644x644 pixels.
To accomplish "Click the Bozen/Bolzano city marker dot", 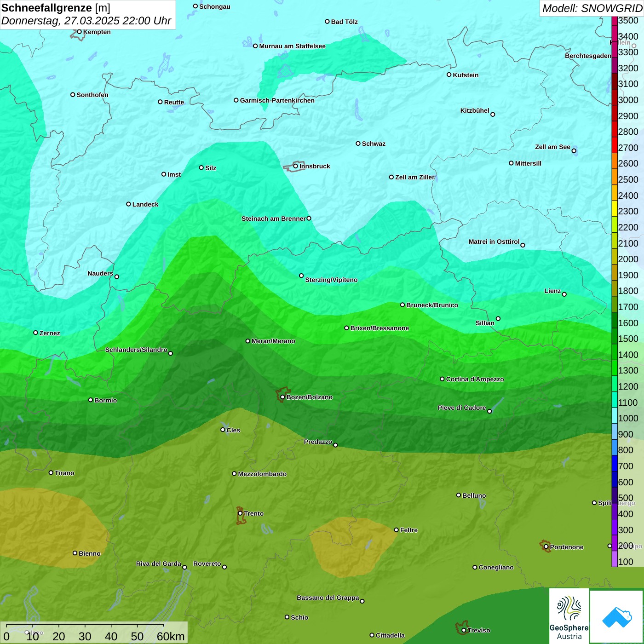I will tap(283, 397).
